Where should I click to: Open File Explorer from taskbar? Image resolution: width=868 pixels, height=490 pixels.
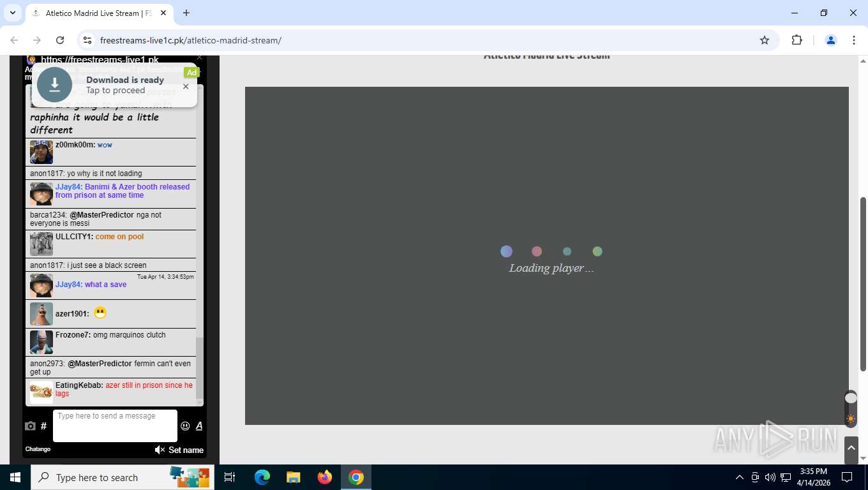click(293, 477)
